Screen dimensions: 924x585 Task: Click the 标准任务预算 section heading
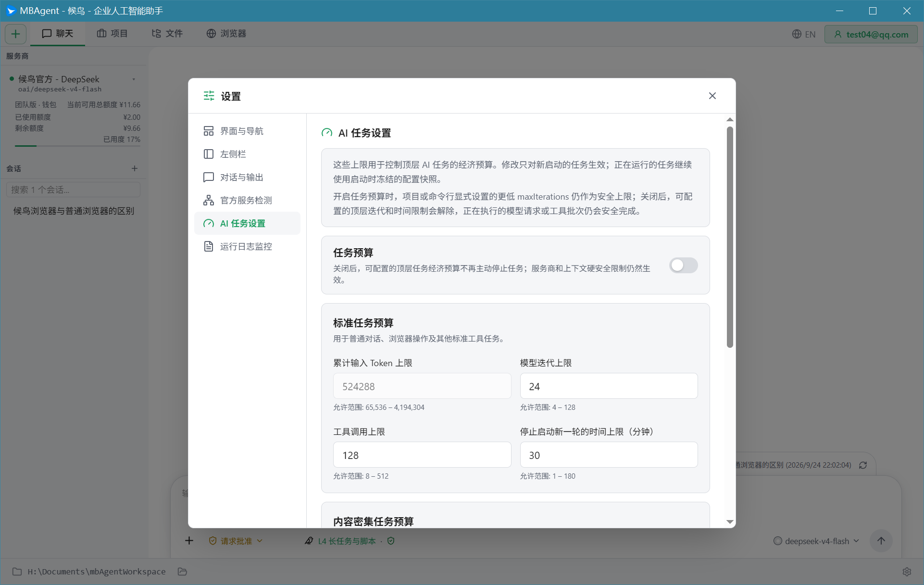363,323
